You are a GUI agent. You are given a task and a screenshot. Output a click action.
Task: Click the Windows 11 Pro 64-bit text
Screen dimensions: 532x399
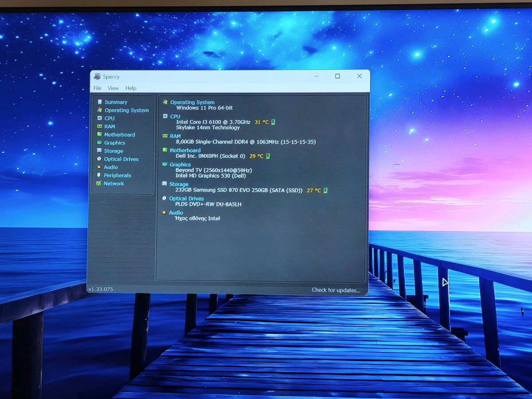[x=204, y=108]
